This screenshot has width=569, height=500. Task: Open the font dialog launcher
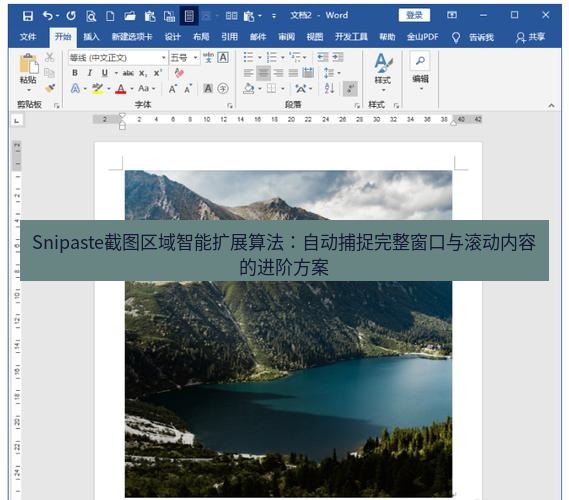tap(230, 106)
